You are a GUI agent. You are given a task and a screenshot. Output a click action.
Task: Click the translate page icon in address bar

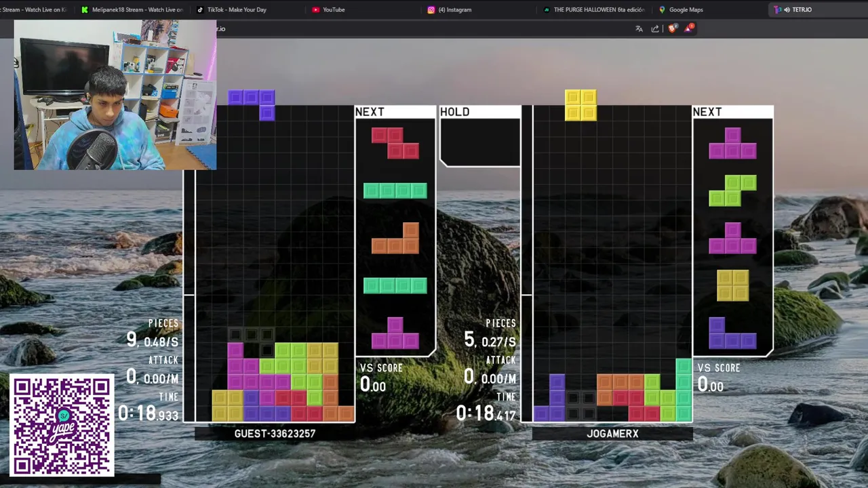click(639, 28)
